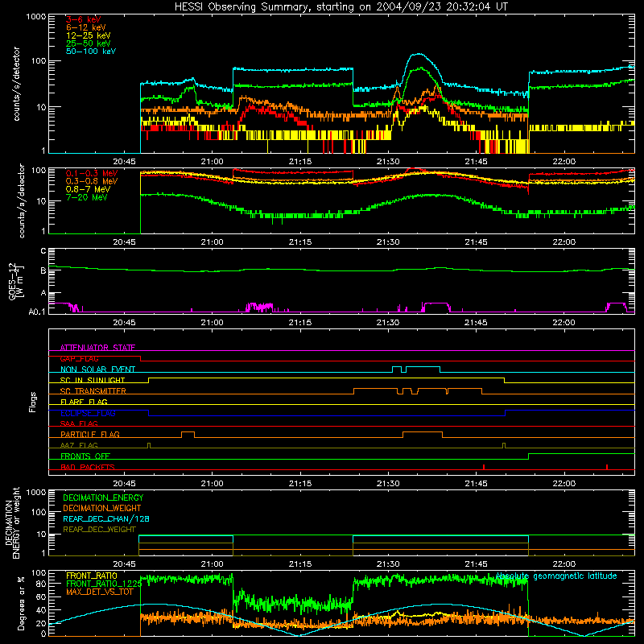644x644 pixels.
Task: Select the SAA_FLAG label
Action: click(x=79, y=423)
